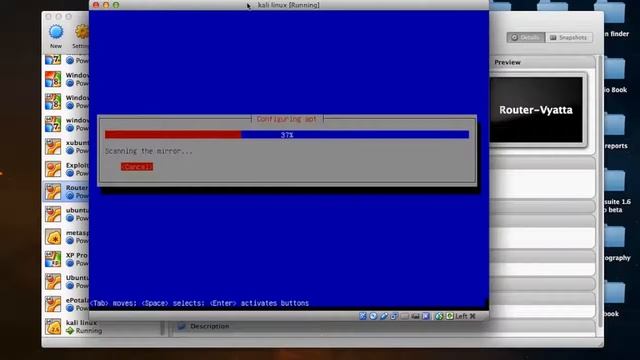Click the metasploitable VM star icon

(53, 236)
